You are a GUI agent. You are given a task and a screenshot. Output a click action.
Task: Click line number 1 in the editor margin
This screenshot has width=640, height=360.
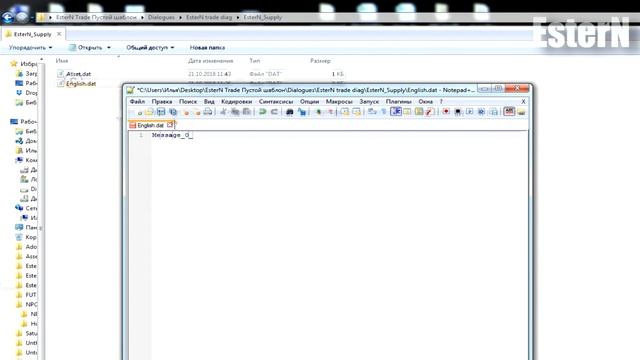coord(141,135)
